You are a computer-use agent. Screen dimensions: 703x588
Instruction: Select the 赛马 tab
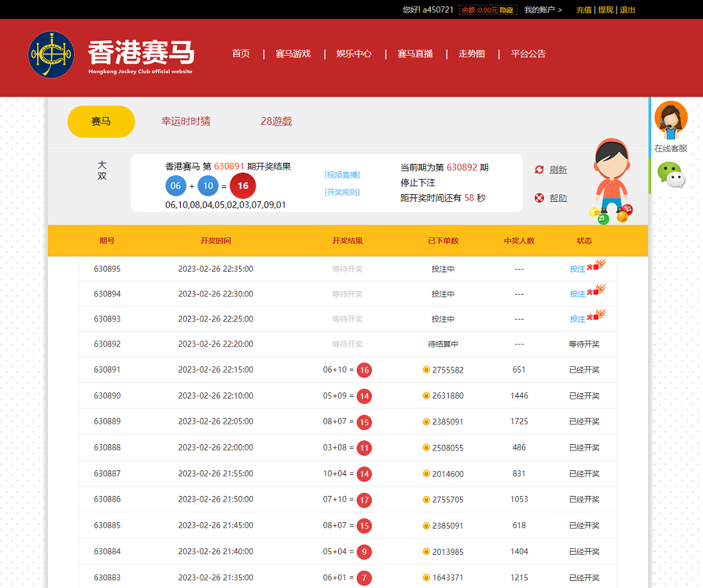pyautogui.click(x=101, y=121)
